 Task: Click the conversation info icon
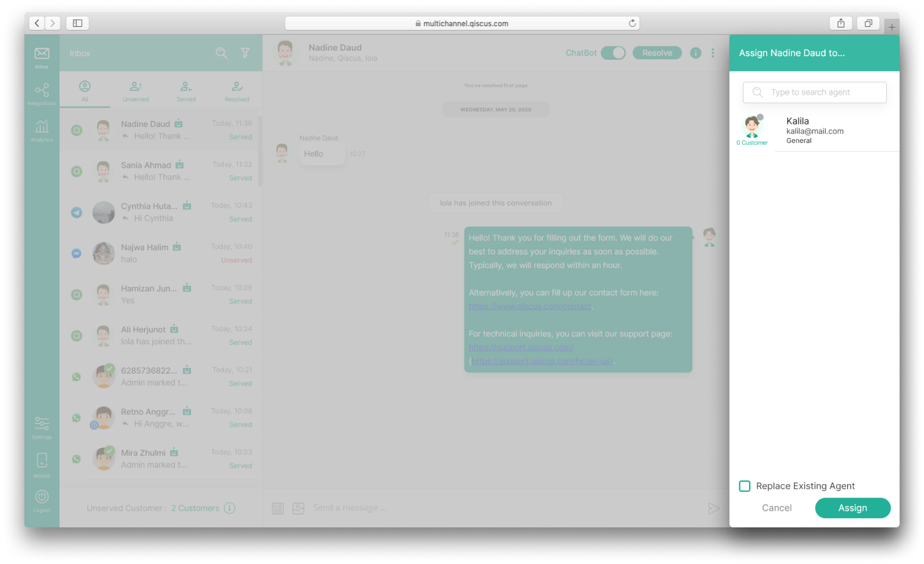pos(695,53)
